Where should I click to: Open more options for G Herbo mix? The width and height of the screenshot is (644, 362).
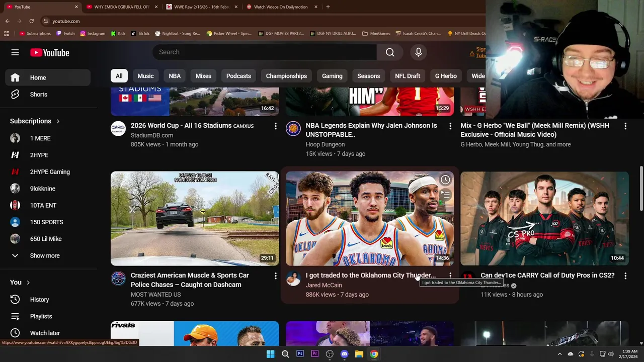(x=625, y=126)
